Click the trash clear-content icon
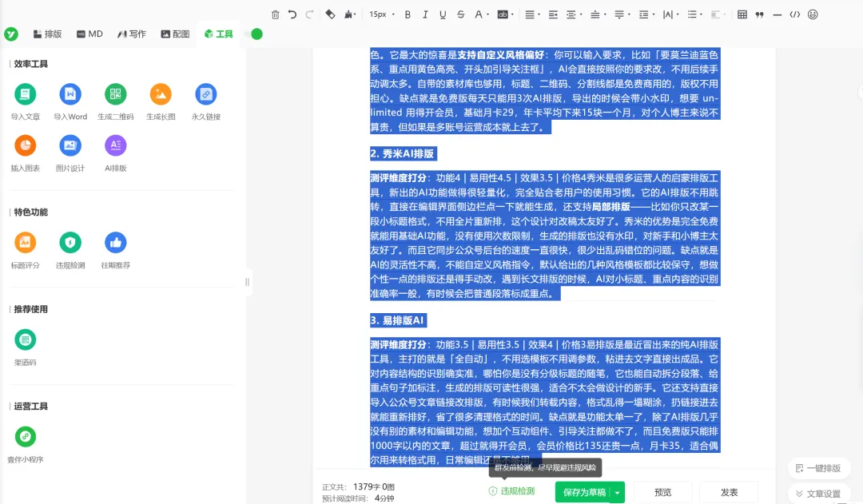 pos(275,15)
